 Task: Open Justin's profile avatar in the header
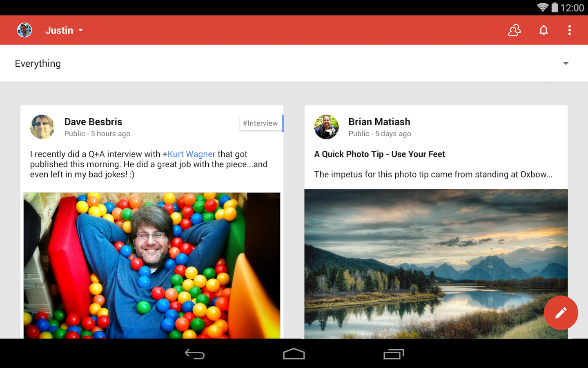pos(24,30)
